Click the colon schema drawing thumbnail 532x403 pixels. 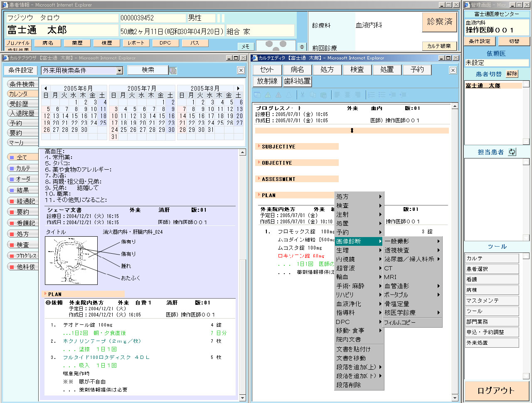(x=71, y=260)
